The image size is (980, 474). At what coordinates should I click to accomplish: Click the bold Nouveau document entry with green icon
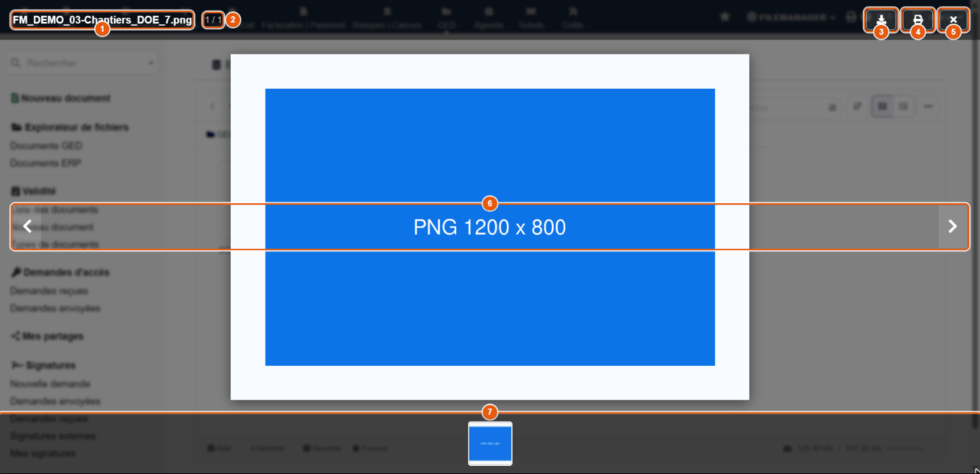(61, 98)
